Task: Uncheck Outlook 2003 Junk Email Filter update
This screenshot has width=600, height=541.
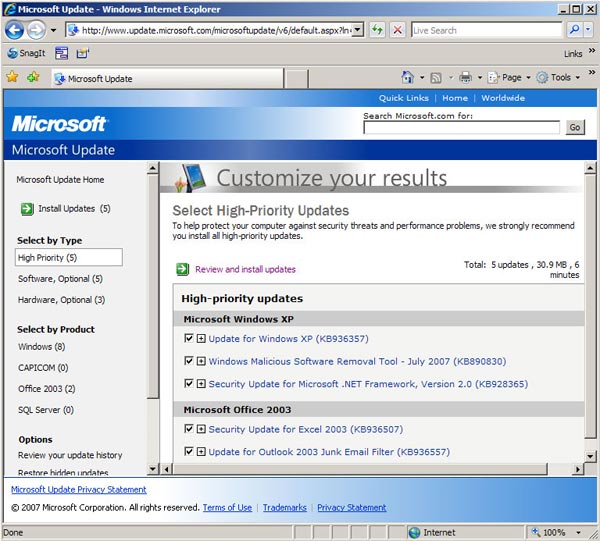Action: (x=189, y=451)
